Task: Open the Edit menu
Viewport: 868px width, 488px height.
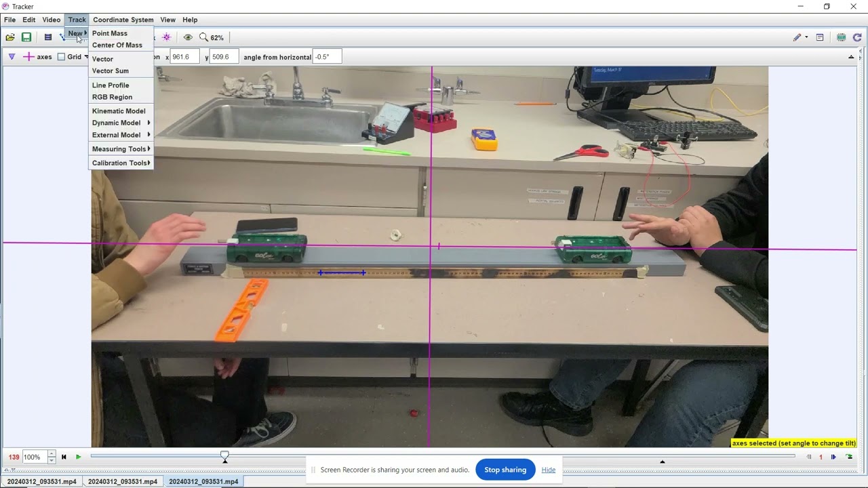Action: [28, 20]
